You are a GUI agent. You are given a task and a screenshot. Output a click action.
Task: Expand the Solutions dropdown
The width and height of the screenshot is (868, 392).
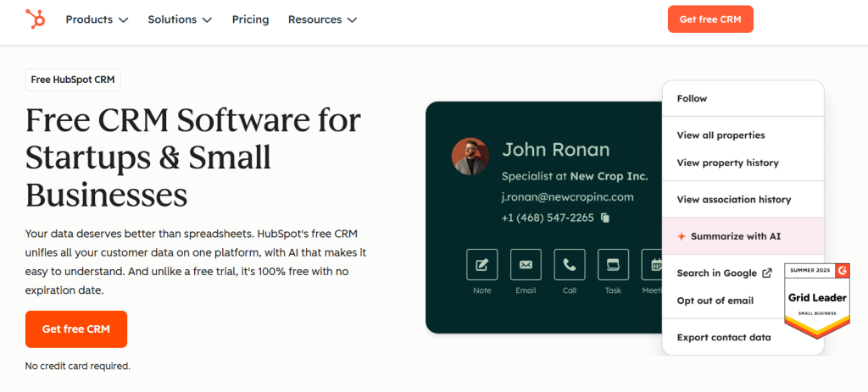pyautogui.click(x=180, y=19)
